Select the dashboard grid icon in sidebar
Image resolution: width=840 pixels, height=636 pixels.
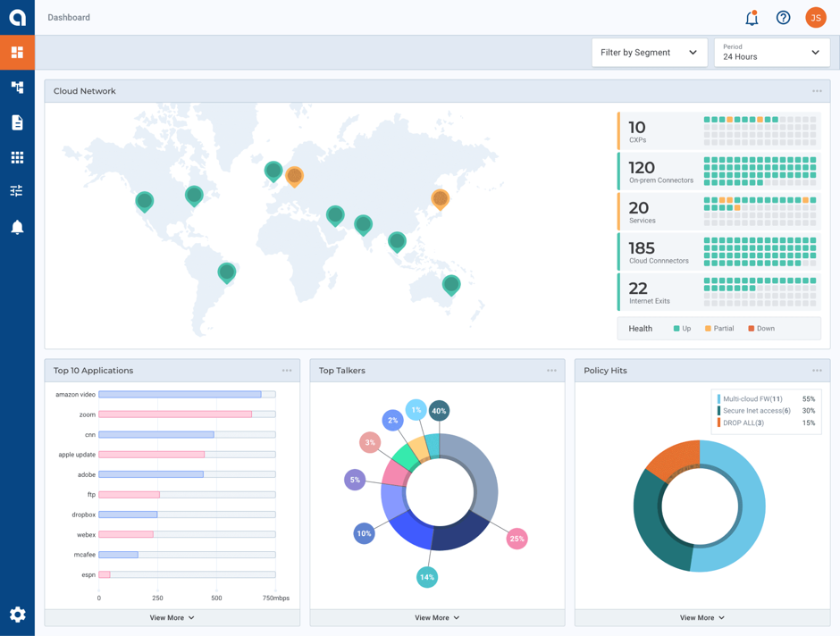(x=17, y=53)
